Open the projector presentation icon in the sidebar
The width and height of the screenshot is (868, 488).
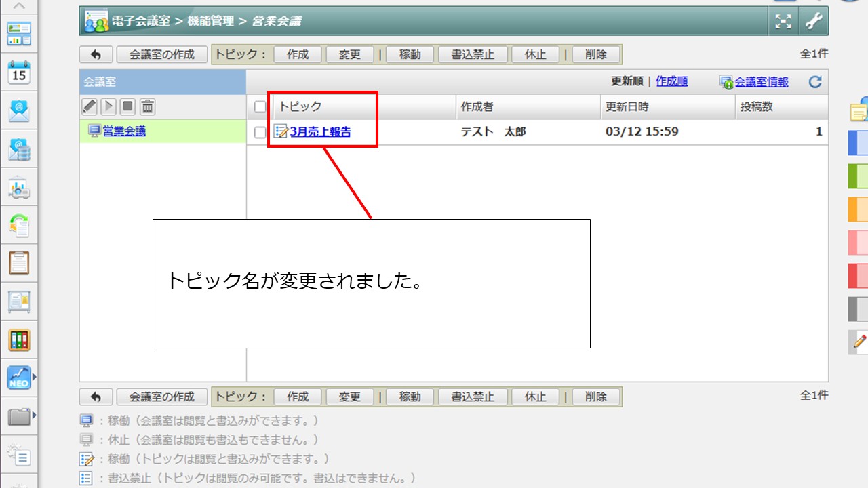coord(19,188)
